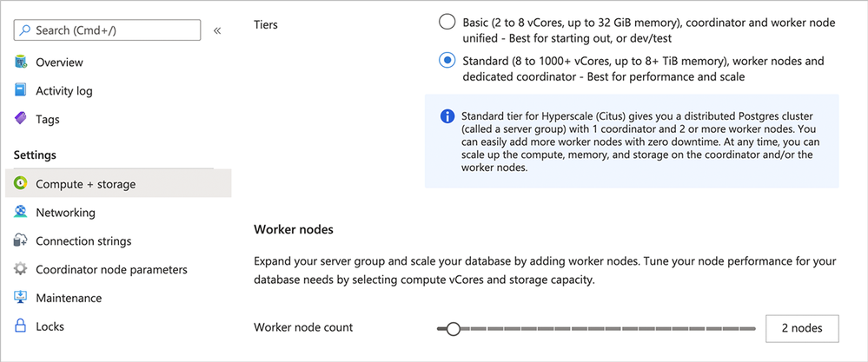Click the Connection strings icon
This screenshot has height=362, width=868.
(21, 241)
